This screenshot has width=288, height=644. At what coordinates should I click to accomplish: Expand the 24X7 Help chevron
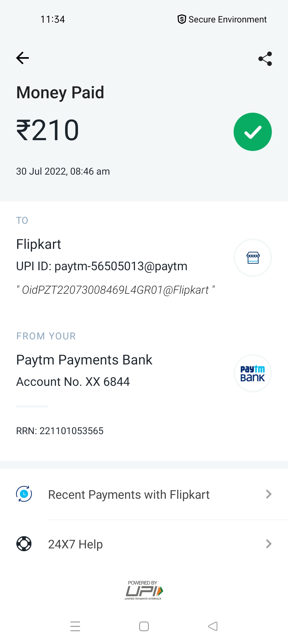click(269, 544)
